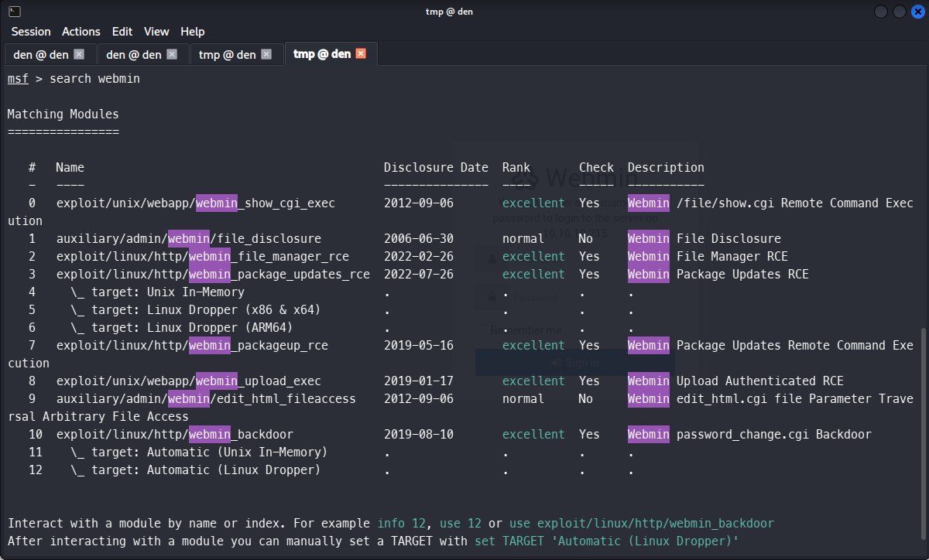Click 'Webmin File Manager RCE' description
Image resolution: width=929 pixels, height=560 pixels.
click(708, 257)
